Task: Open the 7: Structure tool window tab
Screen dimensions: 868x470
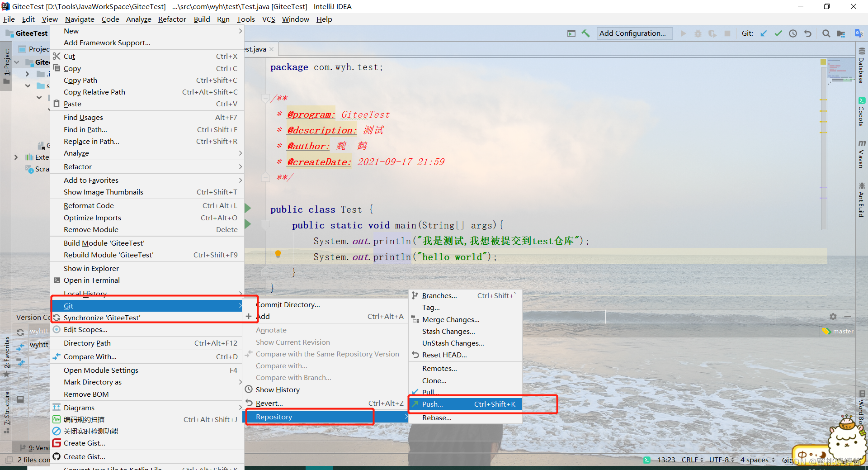Action: 6,413
